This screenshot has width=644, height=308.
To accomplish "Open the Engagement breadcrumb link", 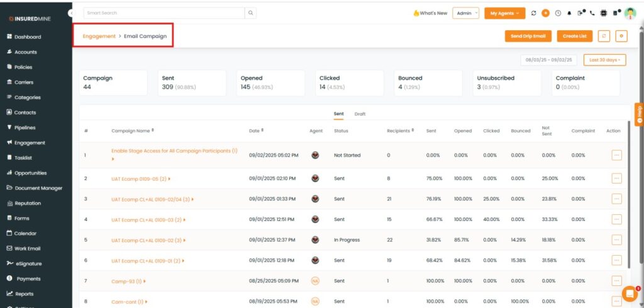I will [x=99, y=37].
